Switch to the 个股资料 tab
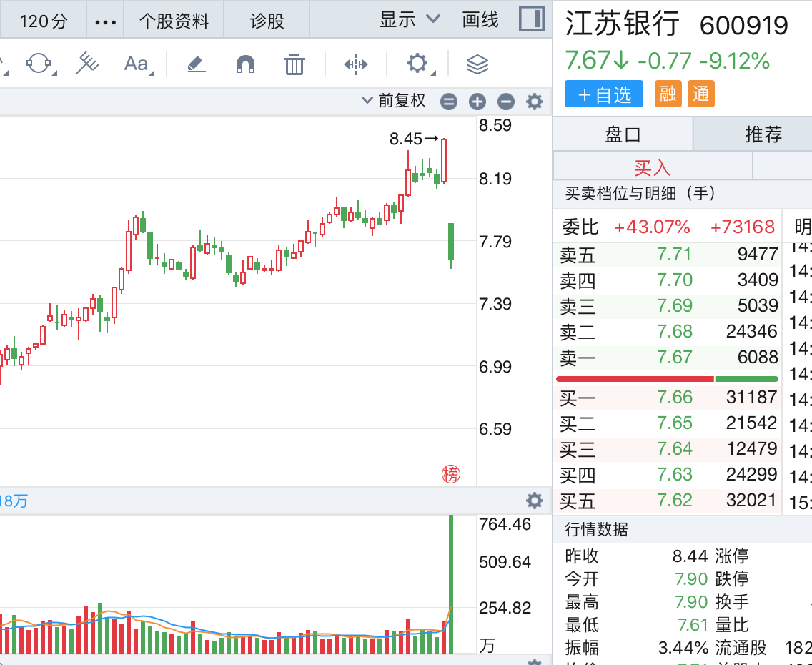This screenshot has height=665, width=812. [174, 21]
